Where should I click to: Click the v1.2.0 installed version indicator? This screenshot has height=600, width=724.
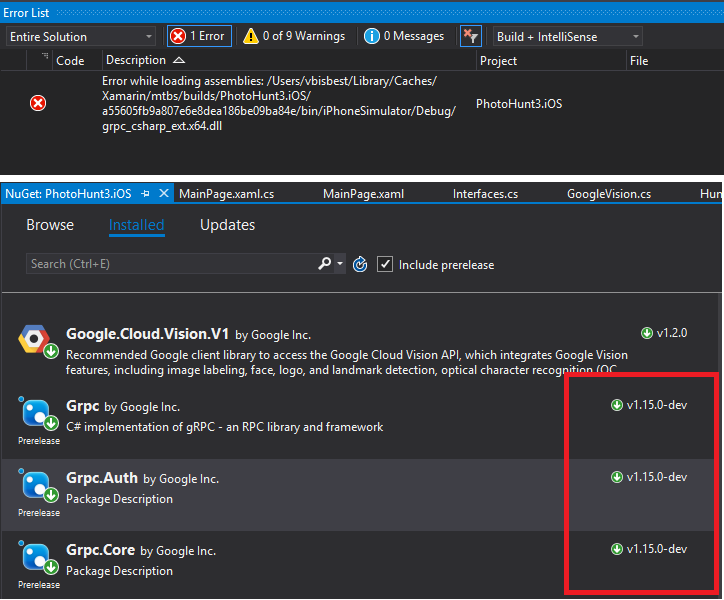(x=664, y=333)
